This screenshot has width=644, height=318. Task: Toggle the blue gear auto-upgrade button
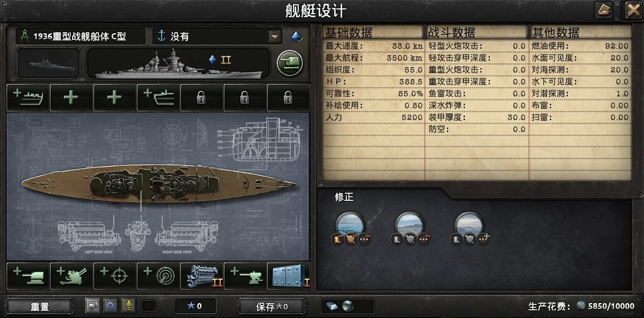(110, 306)
